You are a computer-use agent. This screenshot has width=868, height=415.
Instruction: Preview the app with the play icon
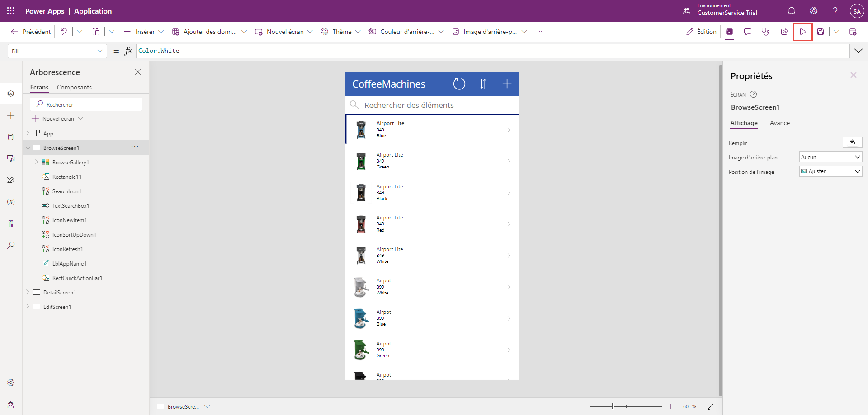[803, 32]
